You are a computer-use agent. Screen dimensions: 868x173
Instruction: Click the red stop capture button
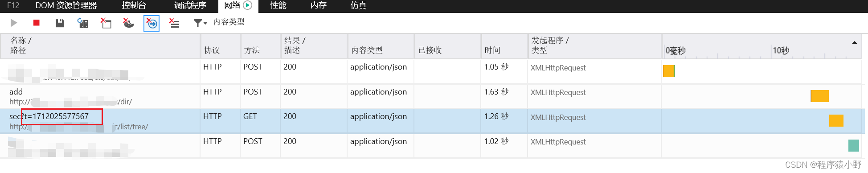tap(37, 23)
